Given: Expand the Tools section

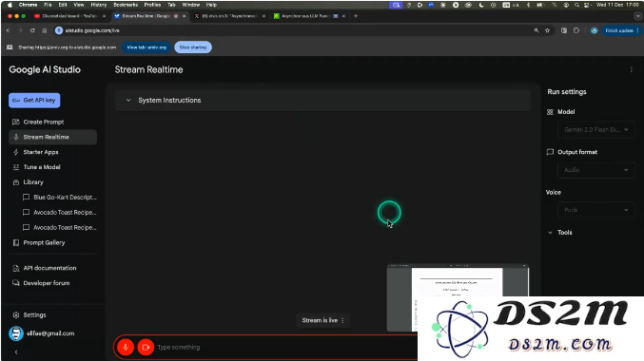Looking at the screenshot, I should click(x=559, y=232).
